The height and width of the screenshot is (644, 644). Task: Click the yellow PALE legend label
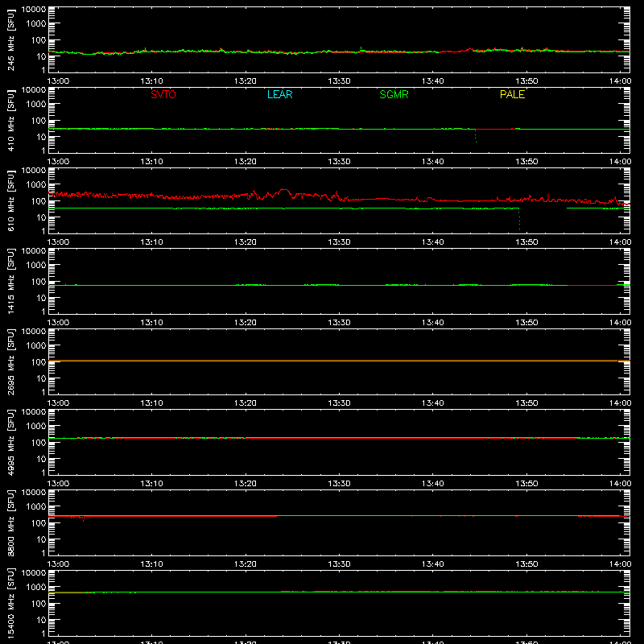click(512, 94)
